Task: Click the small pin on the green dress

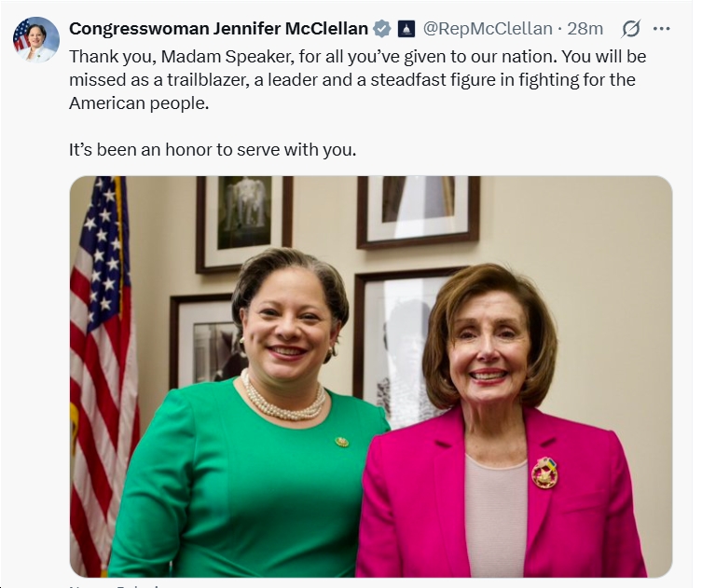Action: [x=341, y=442]
